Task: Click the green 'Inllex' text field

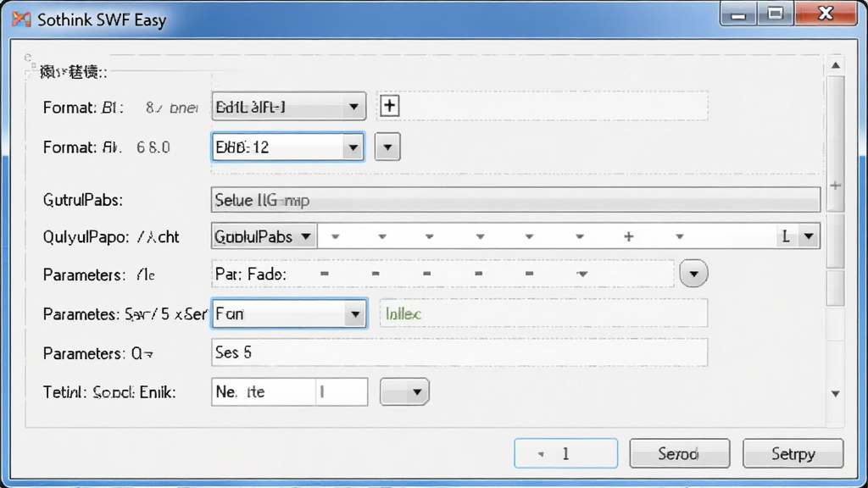Action: (x=543, y=313)
